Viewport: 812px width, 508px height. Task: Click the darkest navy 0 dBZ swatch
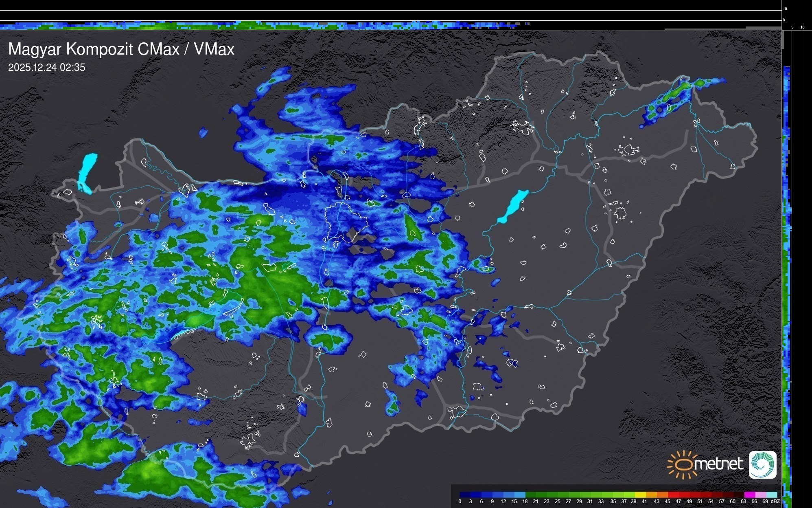pyautogui.click(x=465, y=495)
